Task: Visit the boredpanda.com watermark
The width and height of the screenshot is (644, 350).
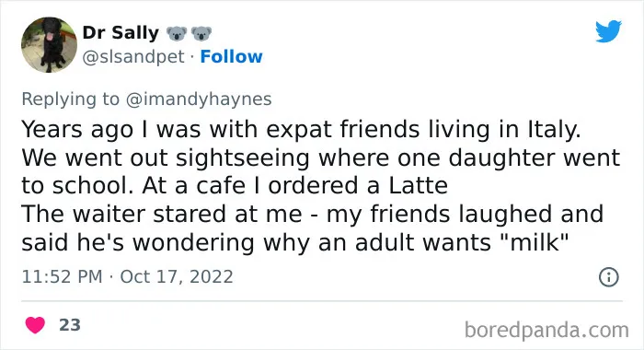Action: point(546,330)
